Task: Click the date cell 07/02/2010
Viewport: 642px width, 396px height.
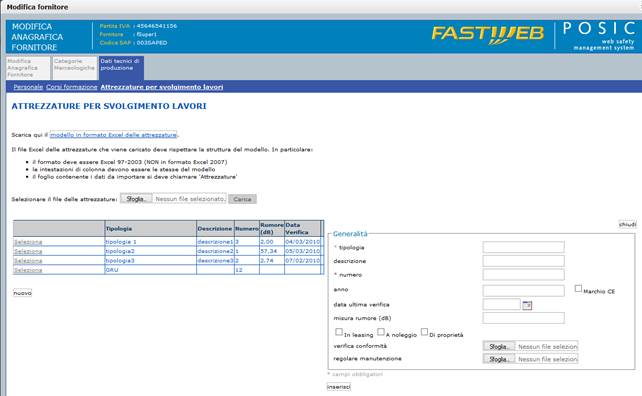Action: [303, 261]
